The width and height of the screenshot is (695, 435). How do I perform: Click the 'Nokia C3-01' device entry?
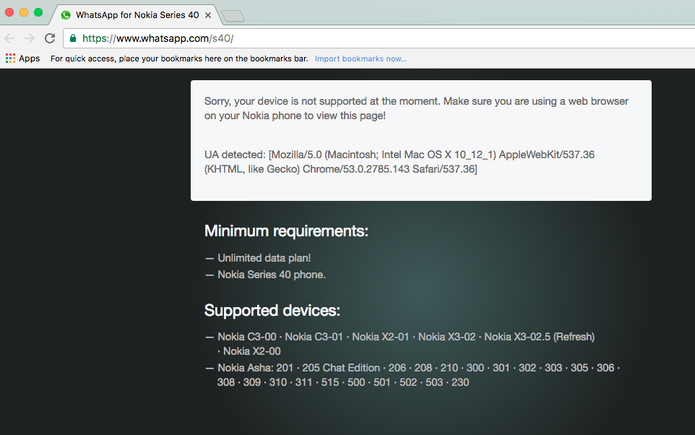coord(314,337)
